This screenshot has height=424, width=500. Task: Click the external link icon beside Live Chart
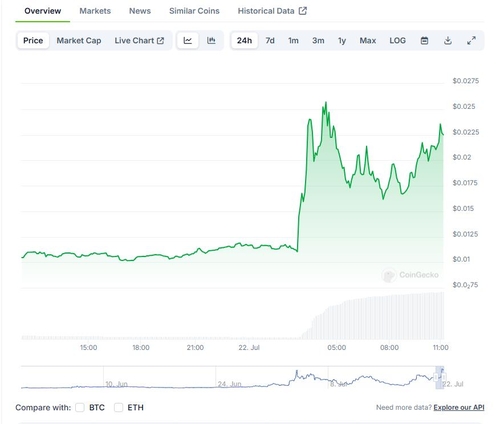point(160,41)
